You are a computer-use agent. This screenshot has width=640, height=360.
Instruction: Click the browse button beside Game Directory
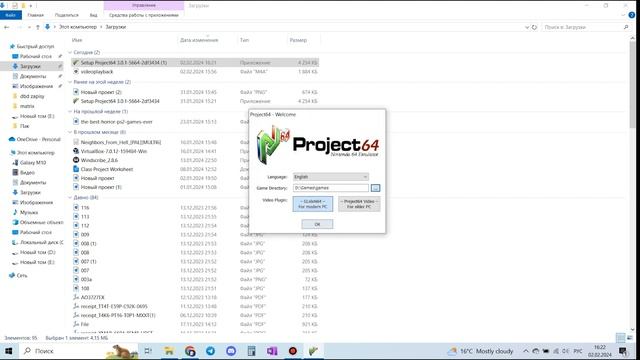point(376,188)
